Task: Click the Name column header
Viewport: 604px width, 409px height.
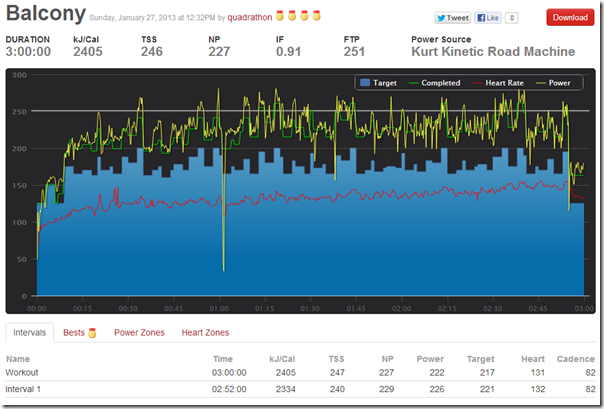Action: click(18, 359)
